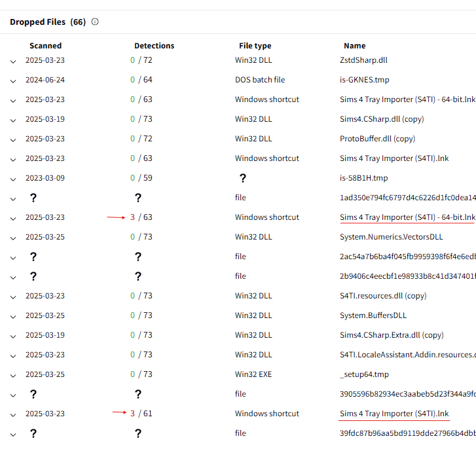The image size is (476, 449).
Task: Click the Scanned question mark for 39fdc87 file
Action: click(x=33, y=433)
